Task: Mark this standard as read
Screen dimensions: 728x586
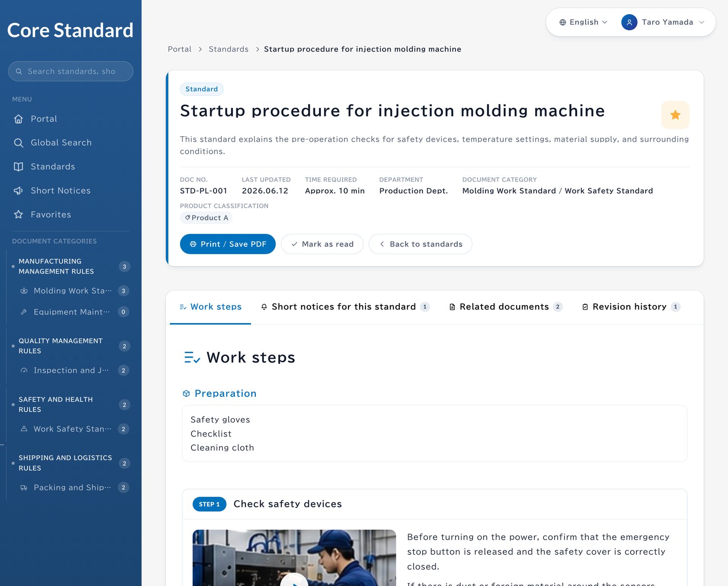Action: tap(322, 244)
